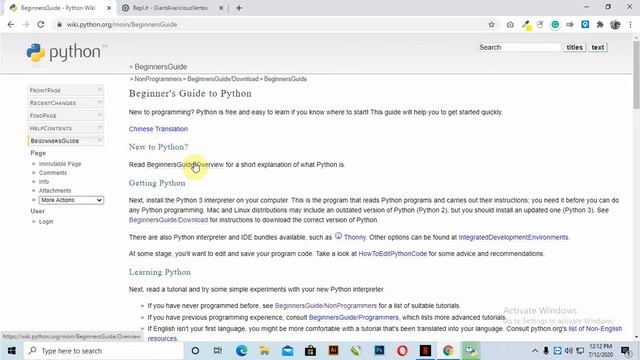Click the wiki Search input field
This screenshot has width=640, height=360.
click(519, 47)
